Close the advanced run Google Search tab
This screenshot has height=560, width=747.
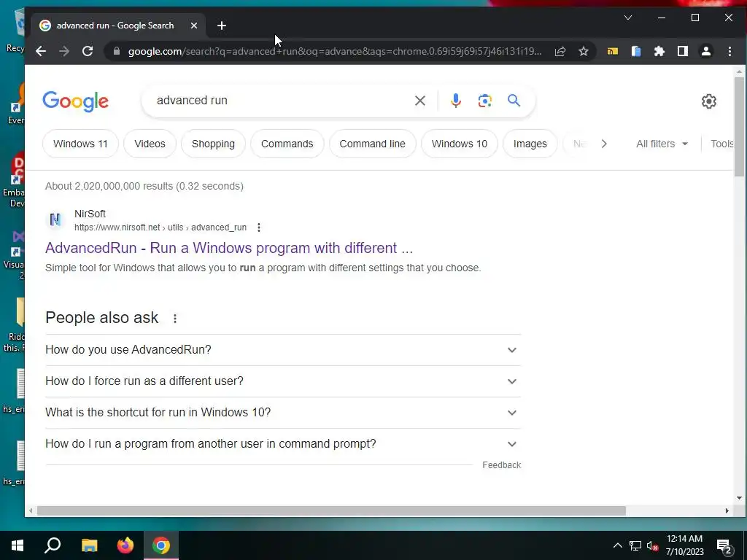point(194,26)
